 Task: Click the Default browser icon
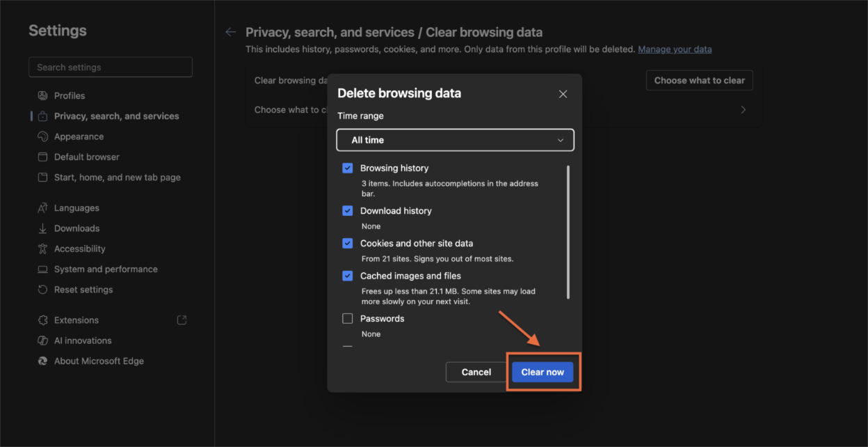(x=42, y=157)
